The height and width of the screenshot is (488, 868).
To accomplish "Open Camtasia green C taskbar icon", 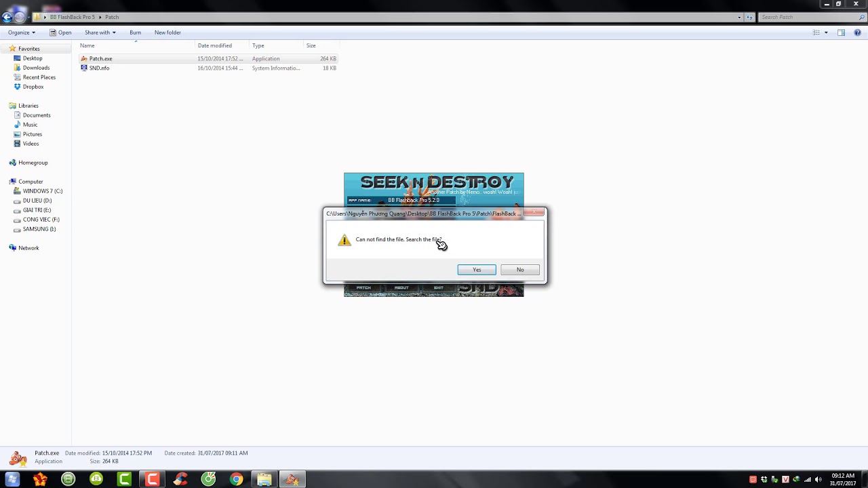I will [x=124, y=480].
